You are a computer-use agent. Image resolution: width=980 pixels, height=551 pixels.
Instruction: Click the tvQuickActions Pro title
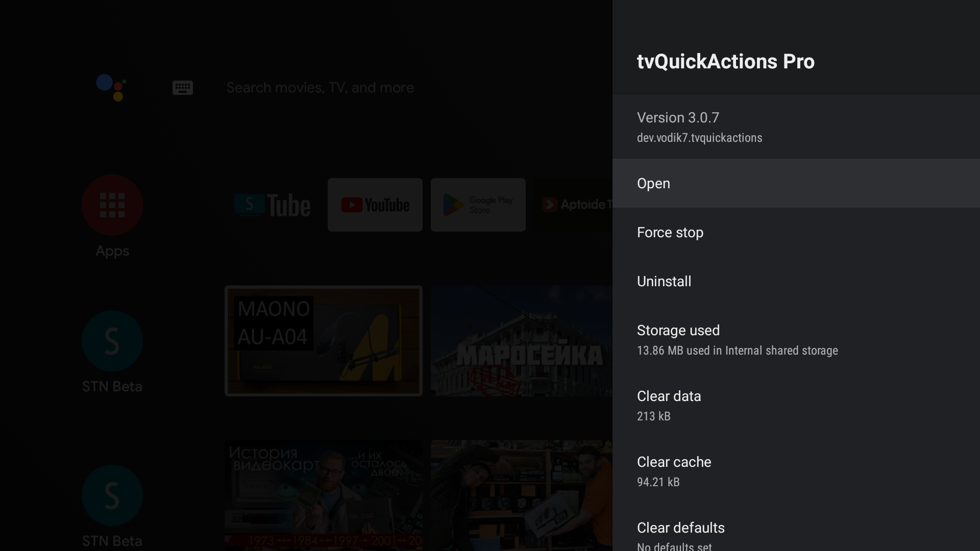click(725, 61)
